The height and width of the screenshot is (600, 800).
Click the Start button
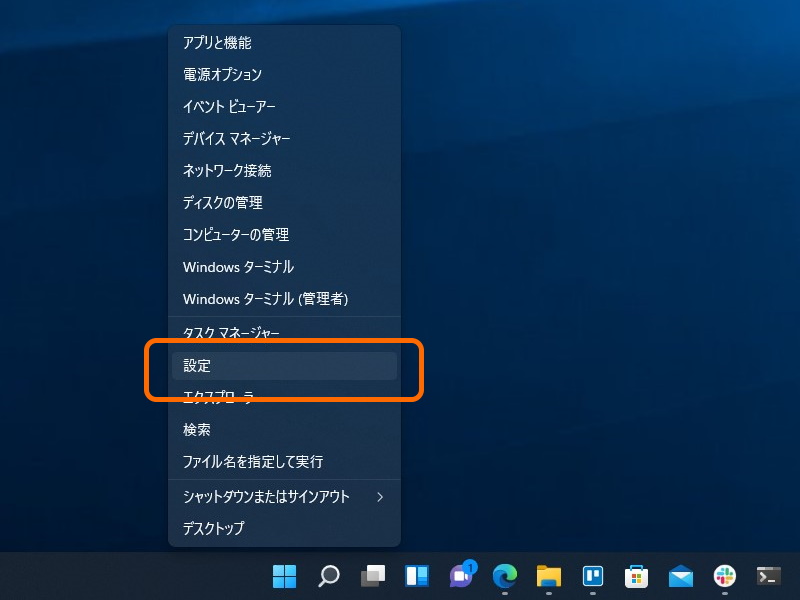coord(284,577)
